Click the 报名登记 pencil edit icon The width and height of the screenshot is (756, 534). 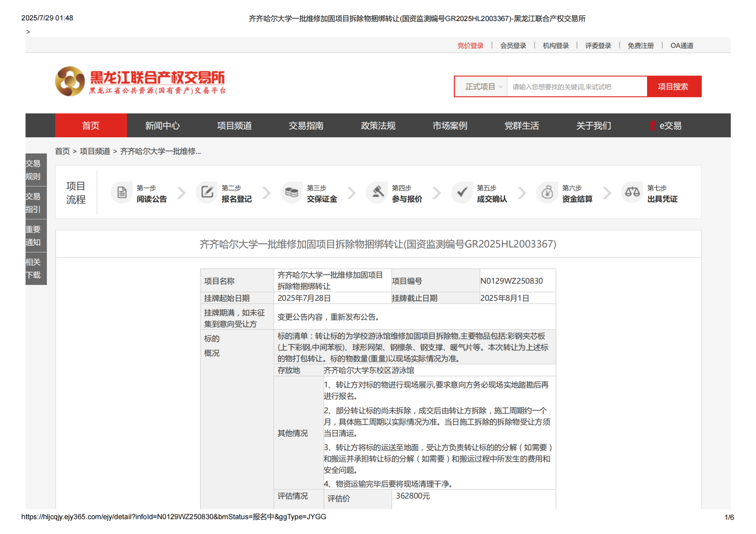tap(207, 192)
